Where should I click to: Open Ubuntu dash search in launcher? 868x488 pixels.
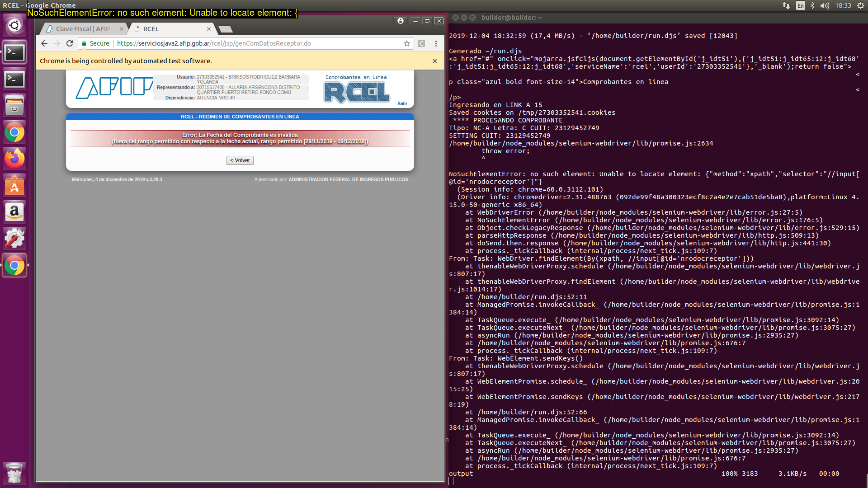pyautogui.click(x=14, y=25)
